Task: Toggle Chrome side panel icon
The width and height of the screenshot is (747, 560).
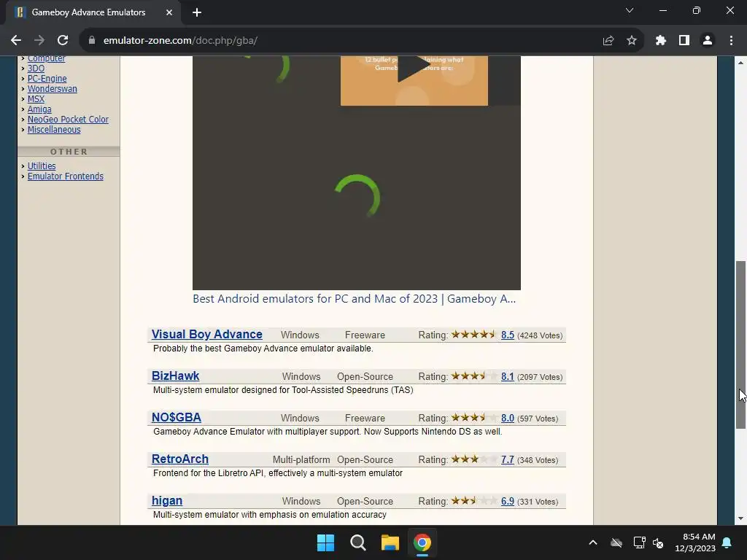Action: [x=684, y=41]
